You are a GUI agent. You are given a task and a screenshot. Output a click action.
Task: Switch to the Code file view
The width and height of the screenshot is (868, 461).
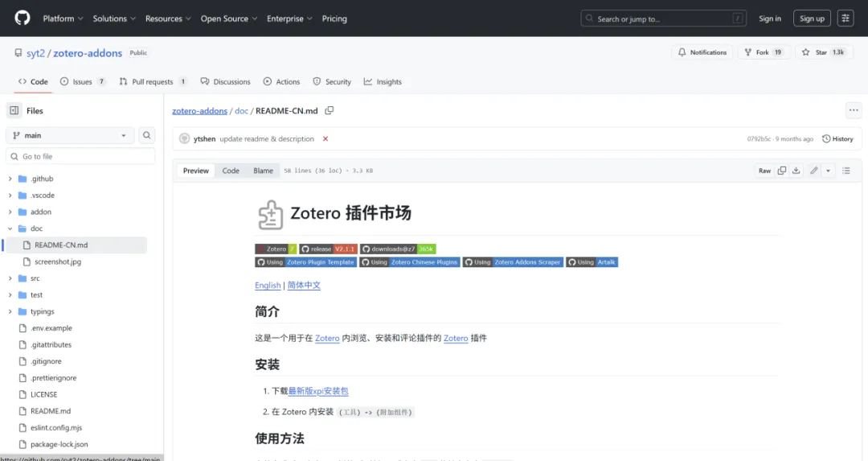pos(231,171)
